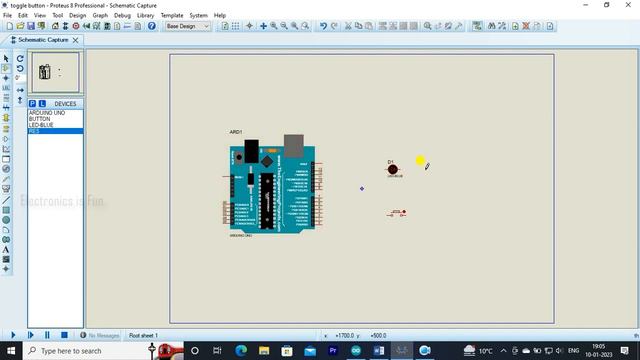The width and height of the screenshot is (640, 360).
Task: Open the Template menu
Action: (172, 16)
